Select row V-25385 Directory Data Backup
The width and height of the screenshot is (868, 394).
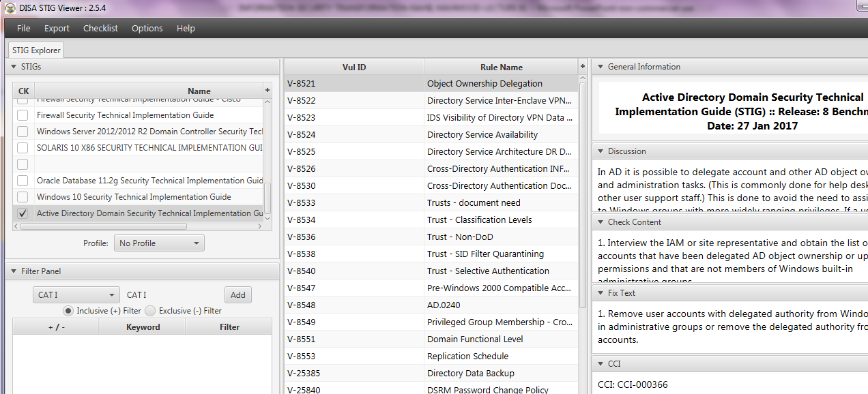pos(431,373)
